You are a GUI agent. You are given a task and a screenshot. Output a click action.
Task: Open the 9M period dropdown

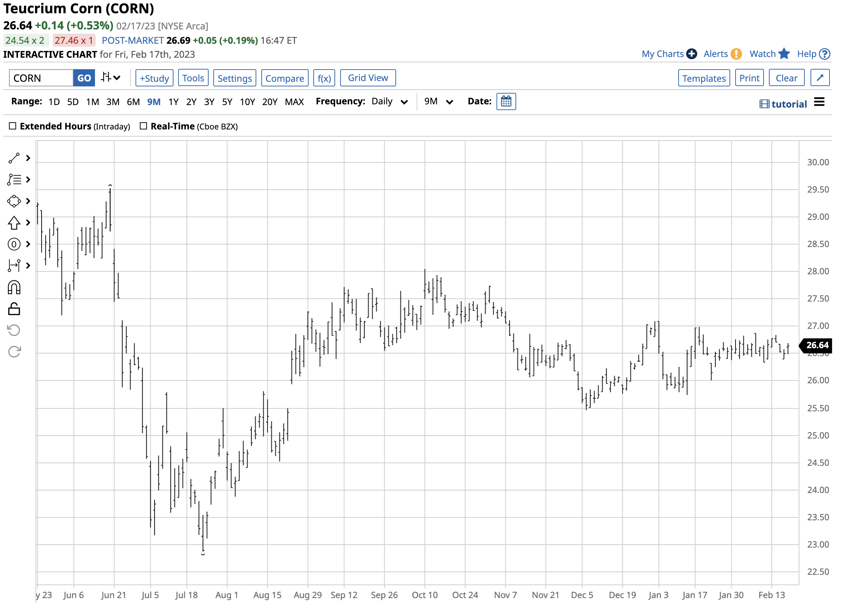(x=439, y=102)
